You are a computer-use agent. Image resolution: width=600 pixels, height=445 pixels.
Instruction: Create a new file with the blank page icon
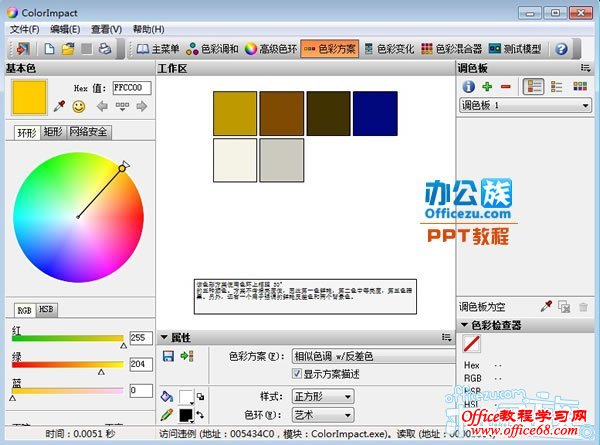pos(49,49)
